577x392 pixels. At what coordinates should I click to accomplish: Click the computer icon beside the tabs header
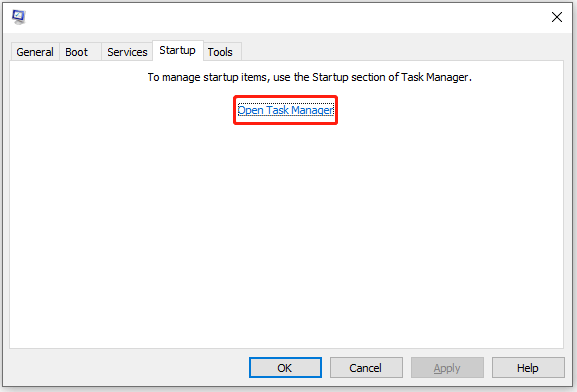click(18, 17)
